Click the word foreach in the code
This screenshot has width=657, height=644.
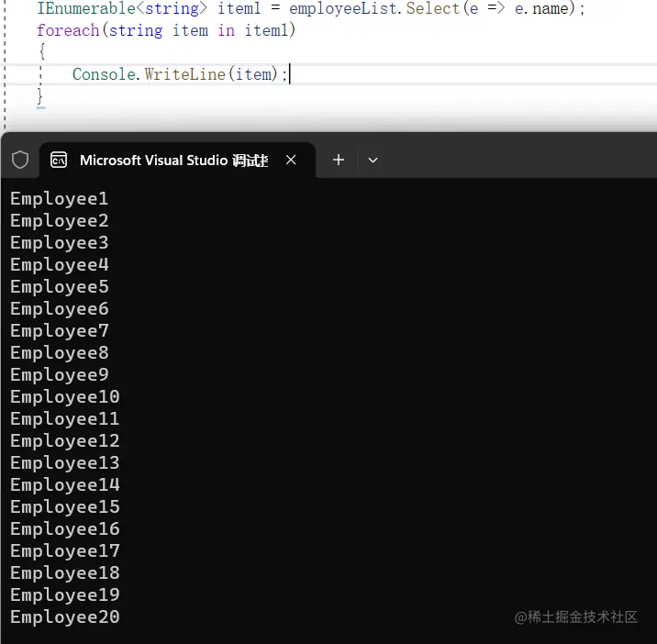pyautogui.click(x=68, y=30)
